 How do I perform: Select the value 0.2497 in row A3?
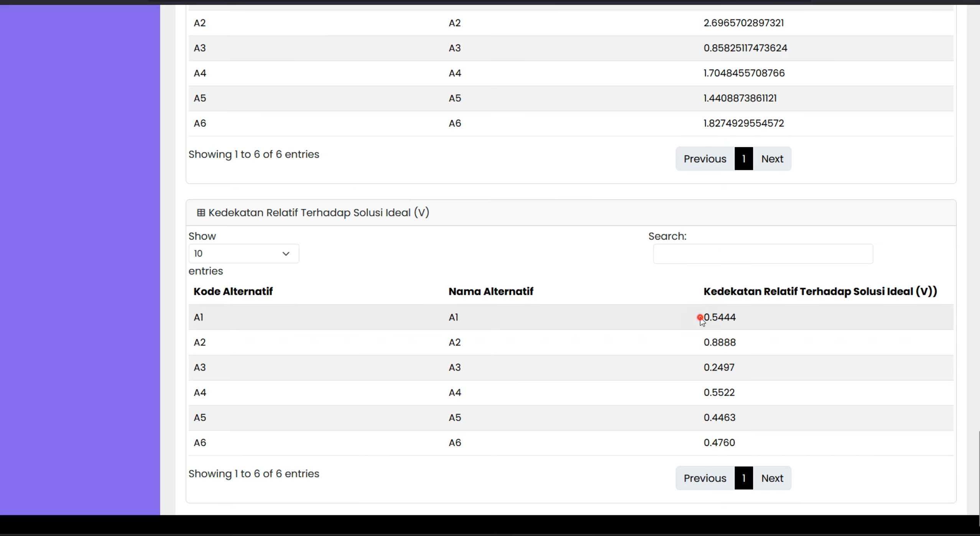719,367
